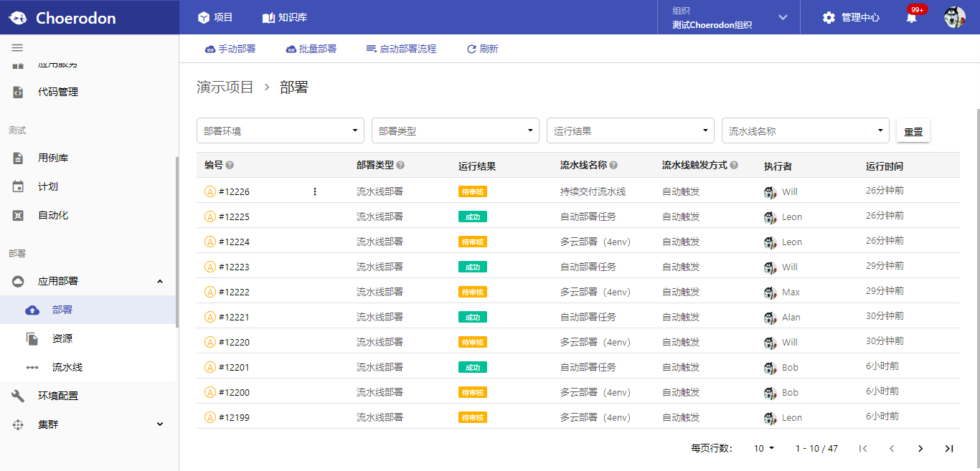This screenshot has height=471, width=980.
Task: Select the 流水线 pipeline icon in sidebar
Action: coord(32,367)
